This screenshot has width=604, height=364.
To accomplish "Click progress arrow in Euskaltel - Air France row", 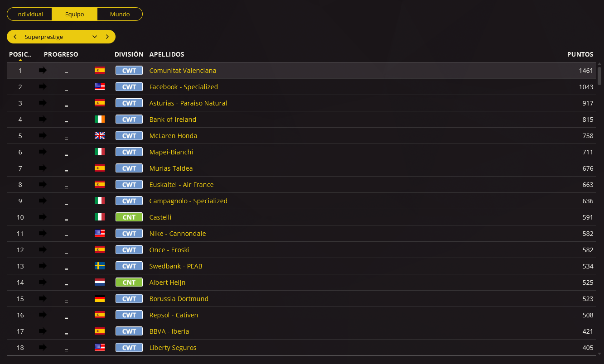I will [x=43, y=184].
